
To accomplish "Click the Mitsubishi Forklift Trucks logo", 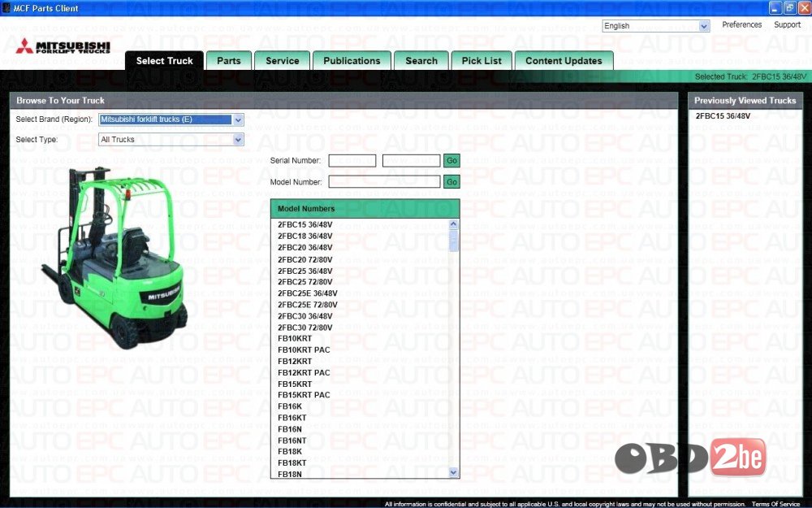I will tap(63, 46).
